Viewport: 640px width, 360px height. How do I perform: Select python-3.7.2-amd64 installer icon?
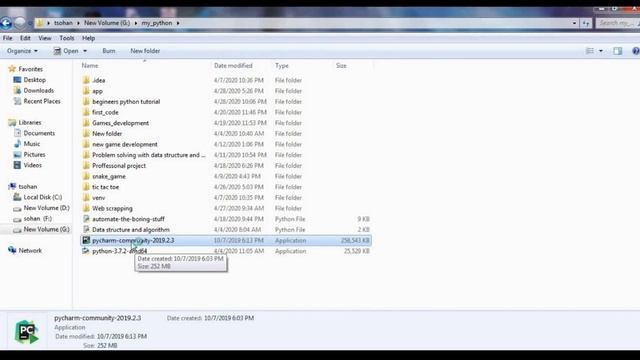[x=86, y=251]
